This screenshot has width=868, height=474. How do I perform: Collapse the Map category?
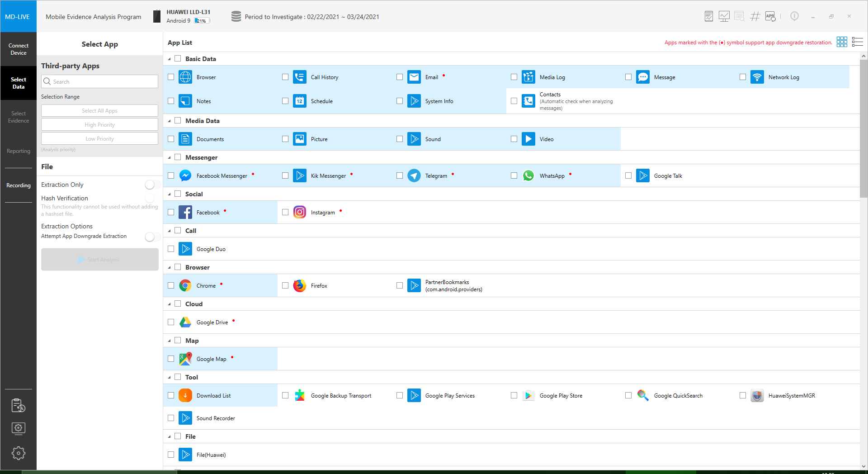170,341
